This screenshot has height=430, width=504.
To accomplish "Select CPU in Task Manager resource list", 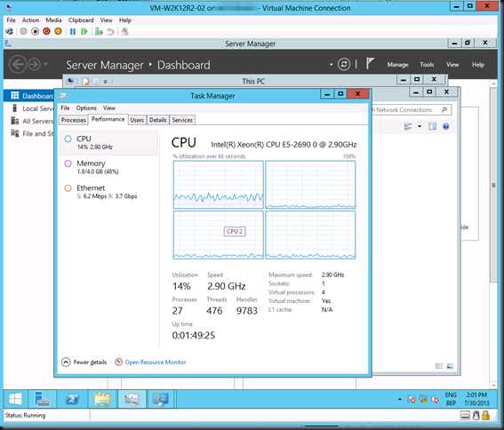I will 108,143.
